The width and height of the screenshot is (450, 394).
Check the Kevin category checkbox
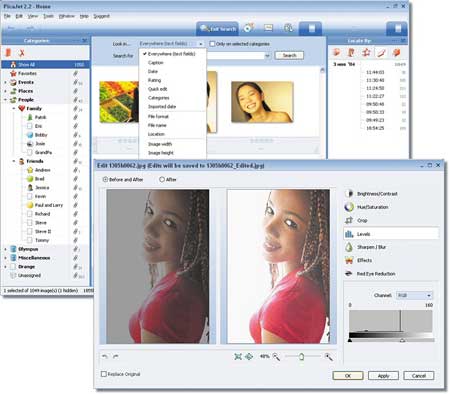tap(29, 196)
